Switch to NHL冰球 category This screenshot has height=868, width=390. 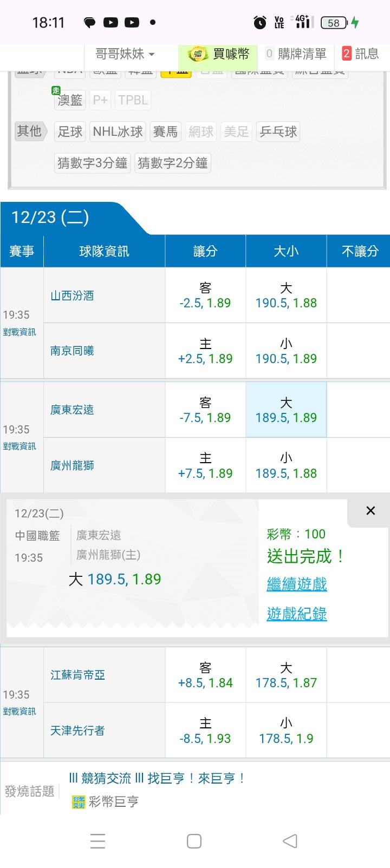118,131
